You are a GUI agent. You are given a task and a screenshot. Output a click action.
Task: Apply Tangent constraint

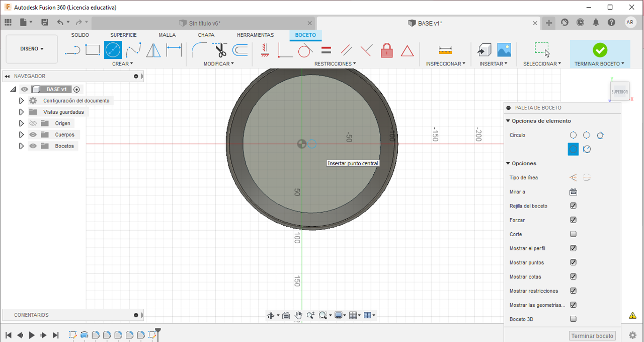pyautogui.click(x=305, y=50)
